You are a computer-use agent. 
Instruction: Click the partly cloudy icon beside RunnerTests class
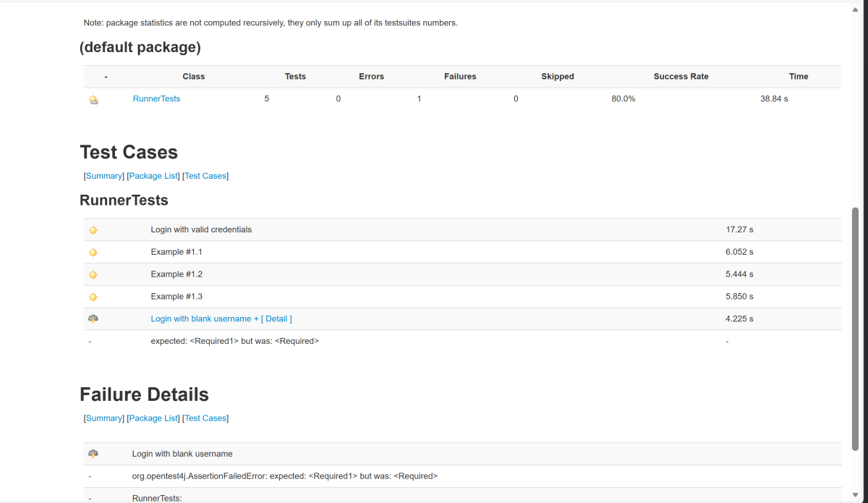point(93,100)
